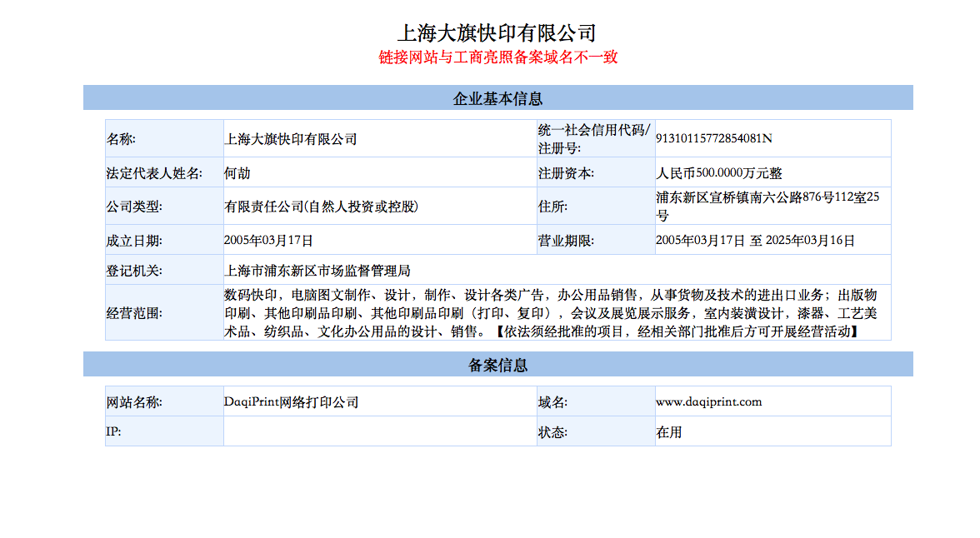Click the 统一社会信用代码/注册号 label
980x538 pixels.
pos(596,139)
